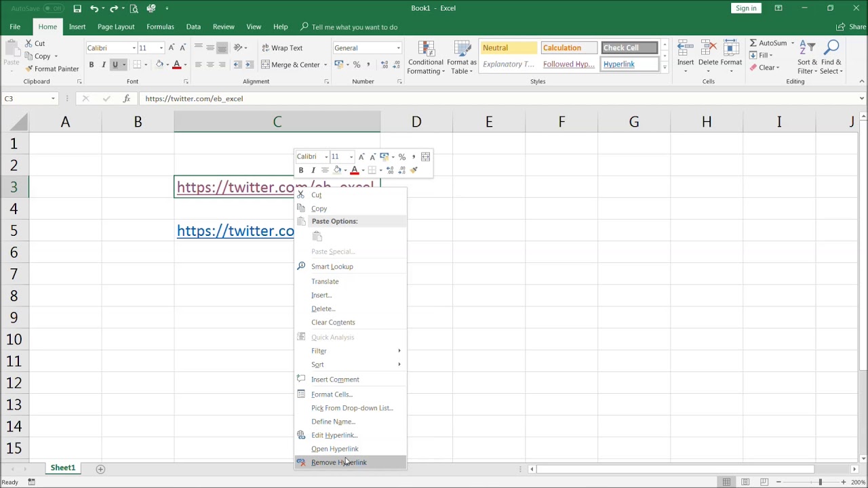Viewport: 868px width, 488px height.
Task: Toggle Underline in the ribbon Font group
Action: [x=115, y=64]
